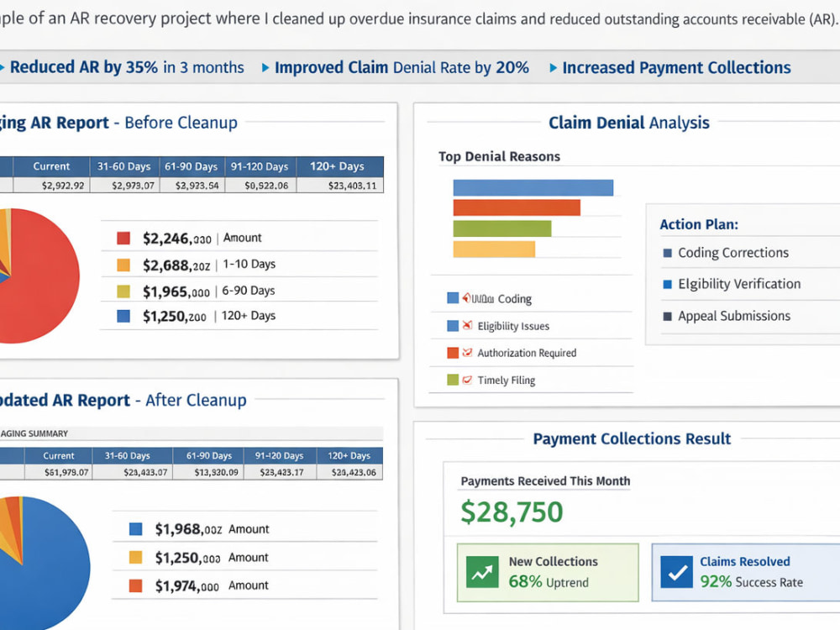Click the orange-red denial reason bar
The image size is (840, 630).
coord(517,207)
